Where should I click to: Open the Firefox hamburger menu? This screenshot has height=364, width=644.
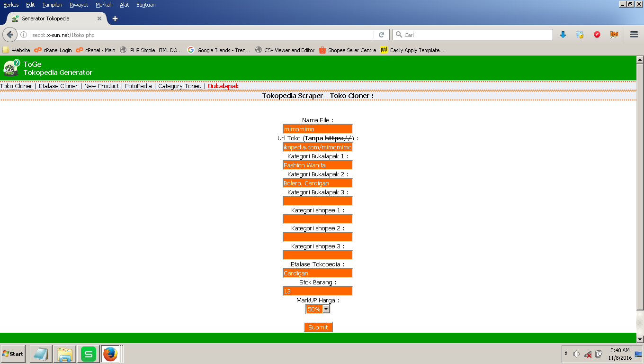pyautogui.click(x=634, y=35)
